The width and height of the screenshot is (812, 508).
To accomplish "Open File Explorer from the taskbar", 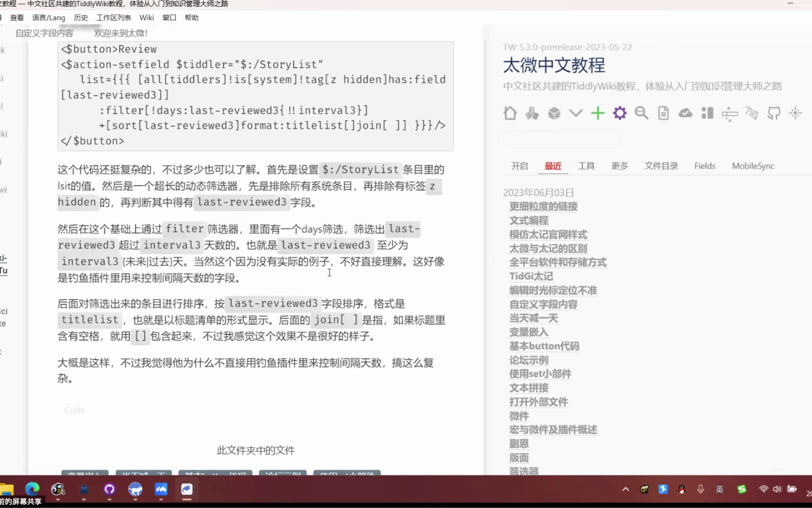I will click(7, 489).
